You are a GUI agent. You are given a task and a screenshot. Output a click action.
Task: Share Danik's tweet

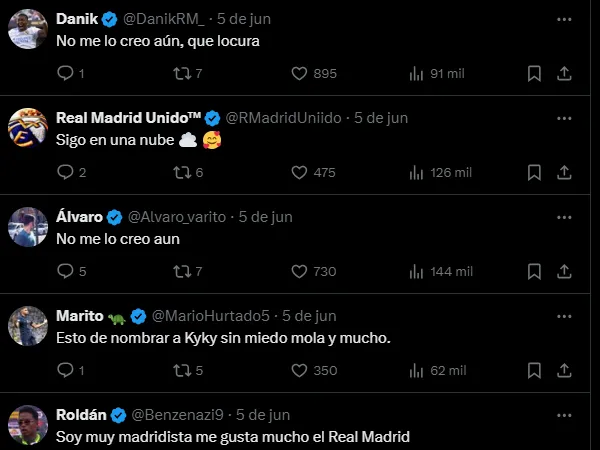[x=564, y=73]
